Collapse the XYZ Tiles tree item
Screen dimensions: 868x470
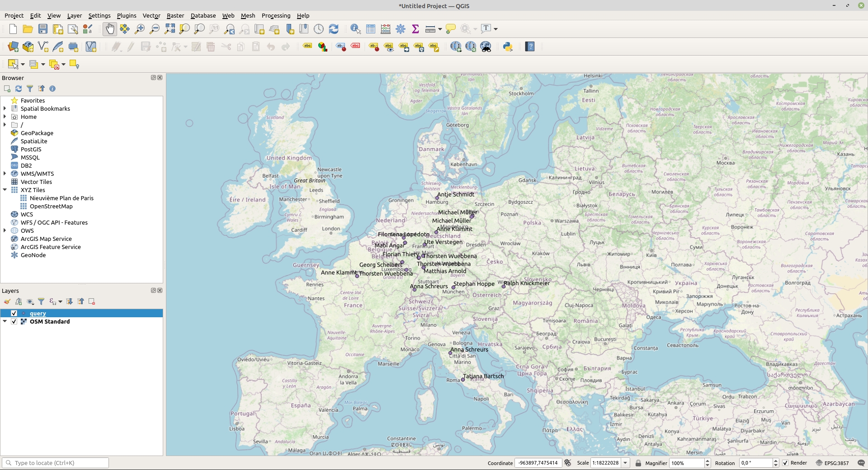coord(5,190)
